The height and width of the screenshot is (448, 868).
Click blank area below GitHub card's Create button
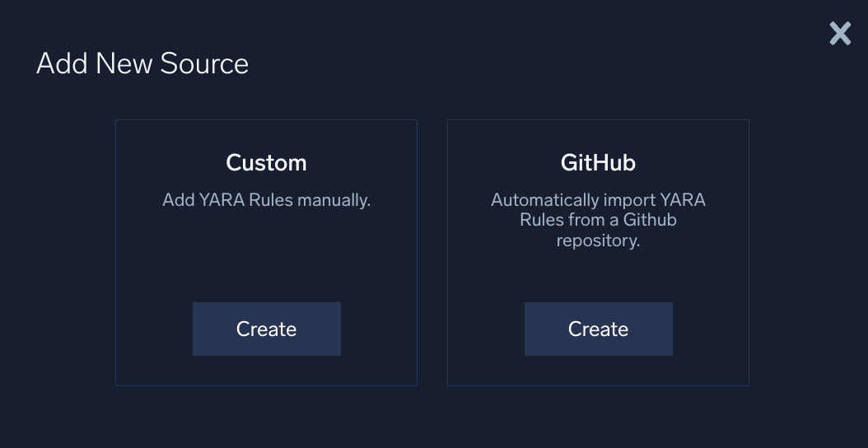[598, 371]
